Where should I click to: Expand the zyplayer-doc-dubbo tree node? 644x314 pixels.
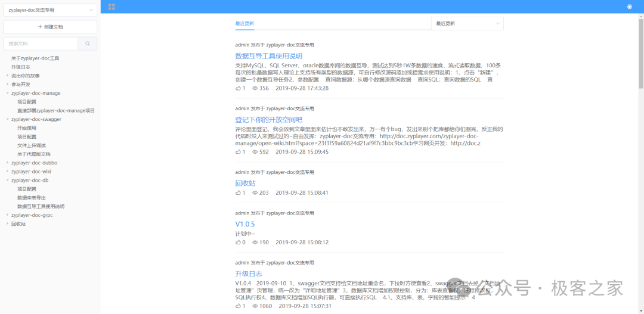pyautogui.click(x=7, y=163)
